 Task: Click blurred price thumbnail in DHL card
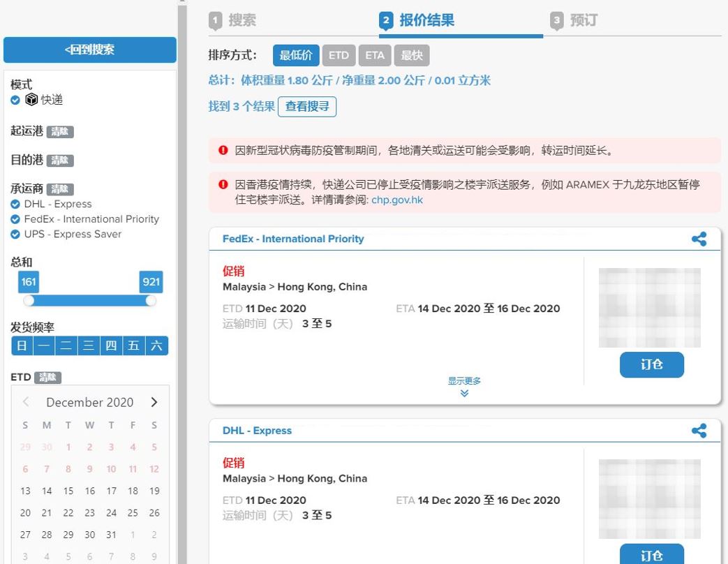(x=650, y=499)
